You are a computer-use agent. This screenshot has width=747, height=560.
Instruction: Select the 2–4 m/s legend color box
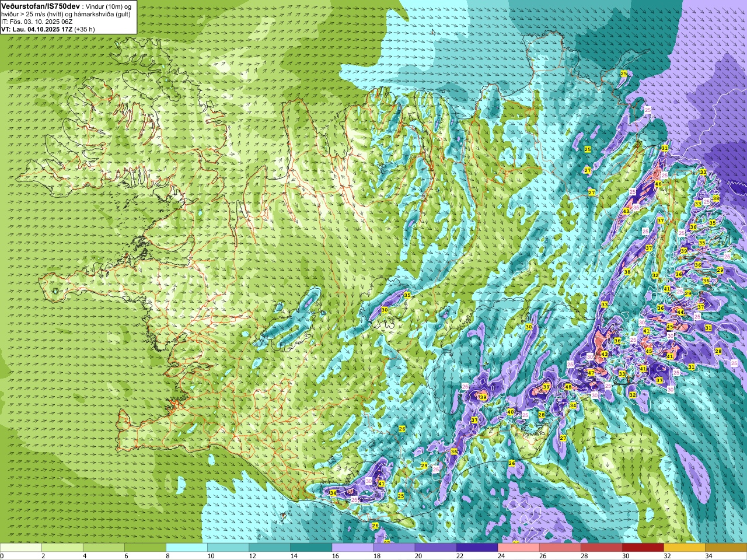(x=62, y=548)
